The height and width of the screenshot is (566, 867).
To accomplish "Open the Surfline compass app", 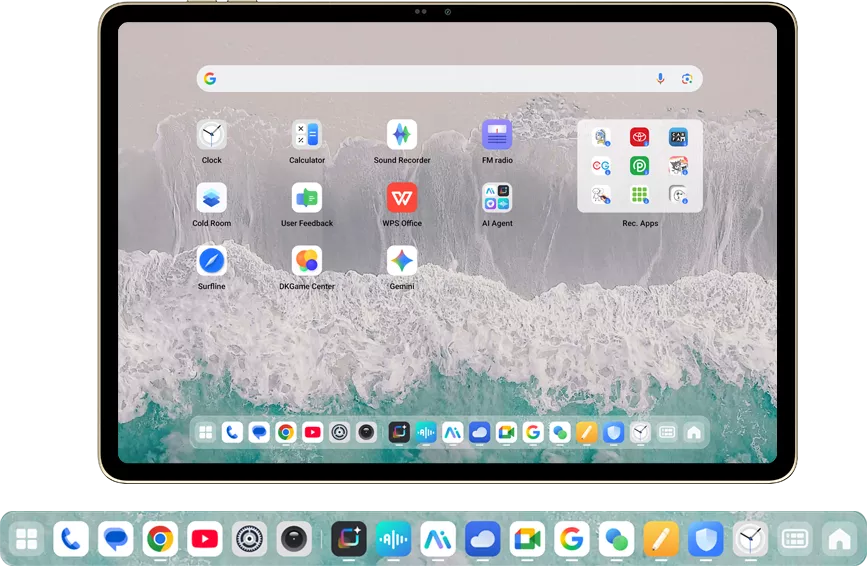I will click(x=211, y=261).
